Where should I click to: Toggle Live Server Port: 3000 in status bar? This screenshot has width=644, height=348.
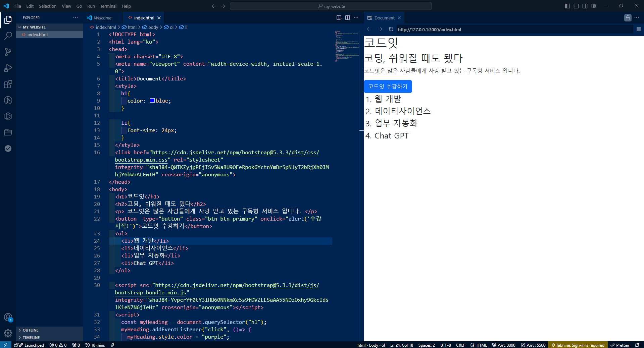click(504, 345)
